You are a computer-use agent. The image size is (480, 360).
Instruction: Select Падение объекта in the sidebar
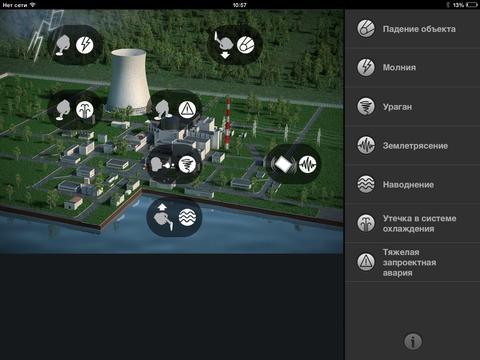coord(412,29)
